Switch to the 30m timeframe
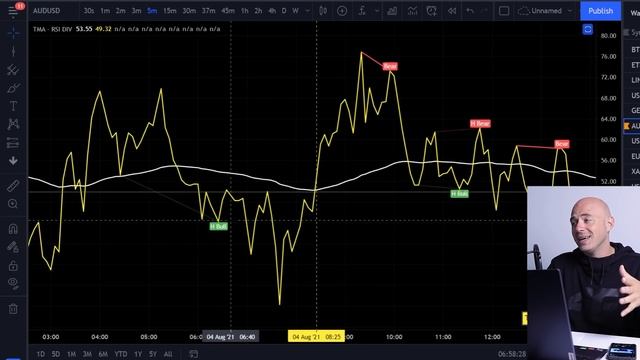Screen dimensions: 640x360 [x=189, y=11]
